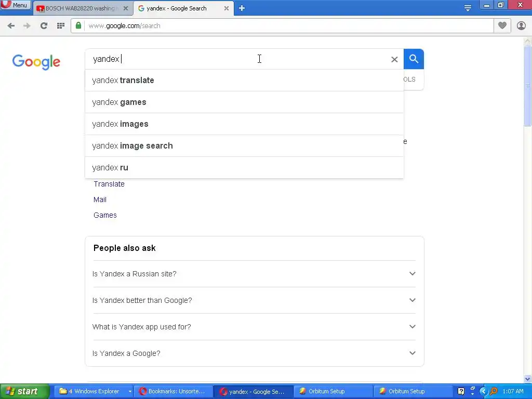This screenshot has width=532, height=399.
Task: Switch to yandex - Google Search taskbar button
Action: click(254, 392)
